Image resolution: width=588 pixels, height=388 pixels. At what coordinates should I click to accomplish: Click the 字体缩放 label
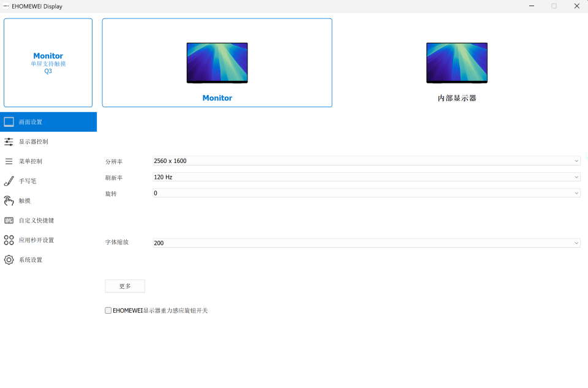coord(117,242)
